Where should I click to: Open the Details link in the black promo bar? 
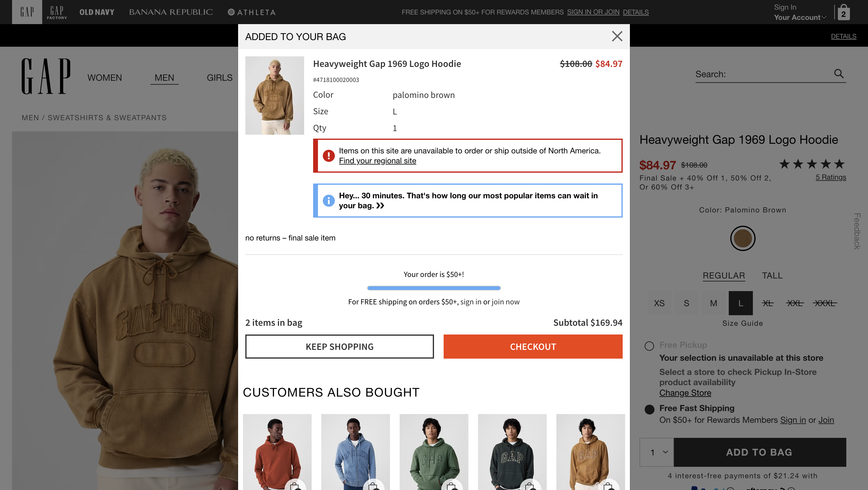843,36
